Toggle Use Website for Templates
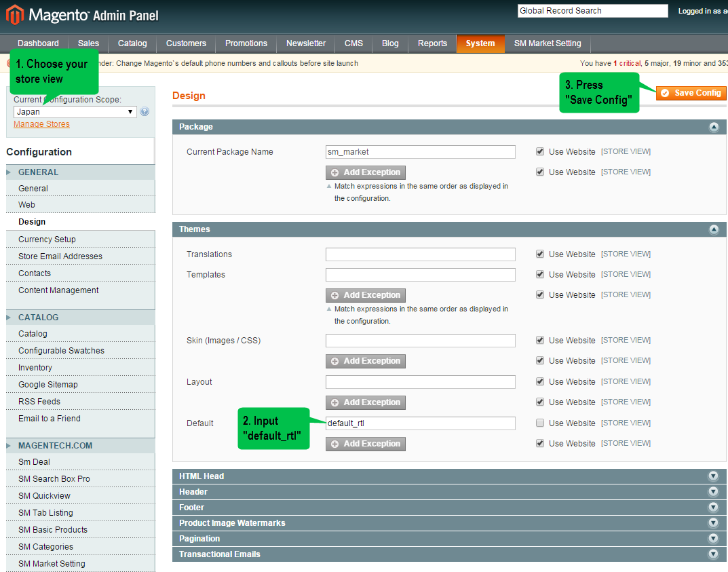The image size is (728, 572). pyautogui.click(x=540, y=274)
